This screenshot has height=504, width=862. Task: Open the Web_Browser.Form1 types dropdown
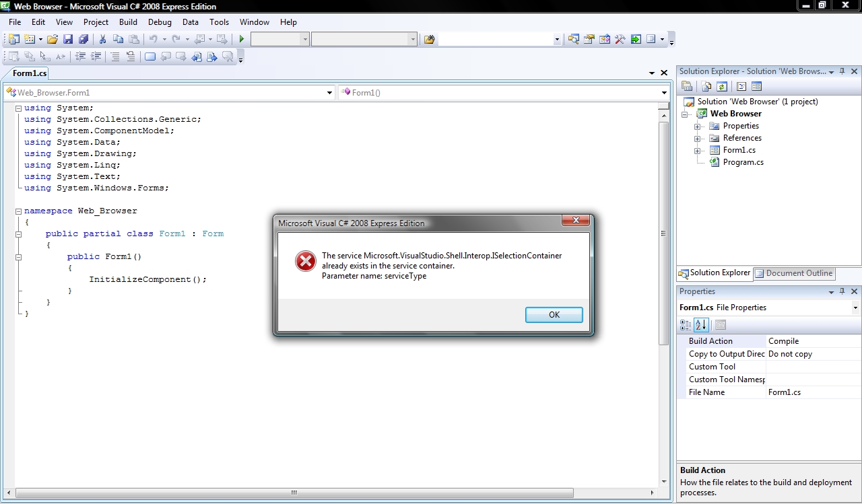tap(329, 93)
